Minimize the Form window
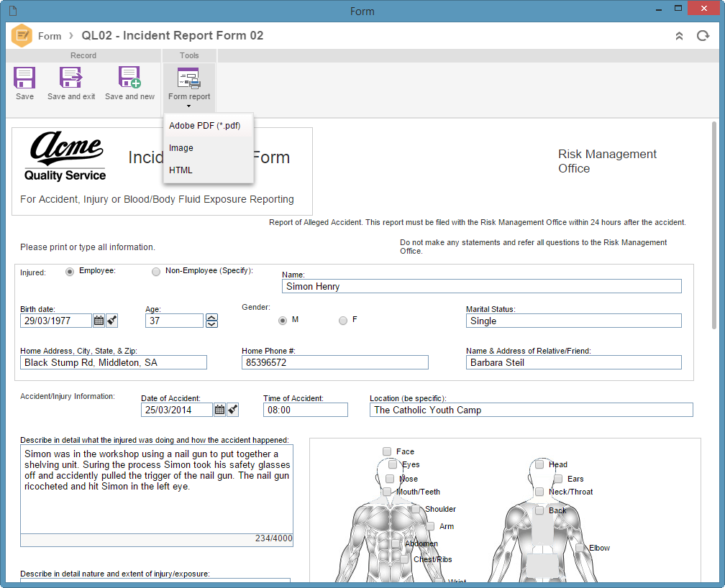 659,9
